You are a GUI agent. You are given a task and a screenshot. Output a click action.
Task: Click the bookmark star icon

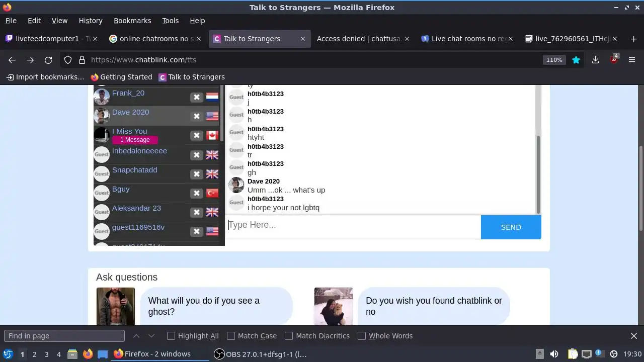click(x=576, y=60)
